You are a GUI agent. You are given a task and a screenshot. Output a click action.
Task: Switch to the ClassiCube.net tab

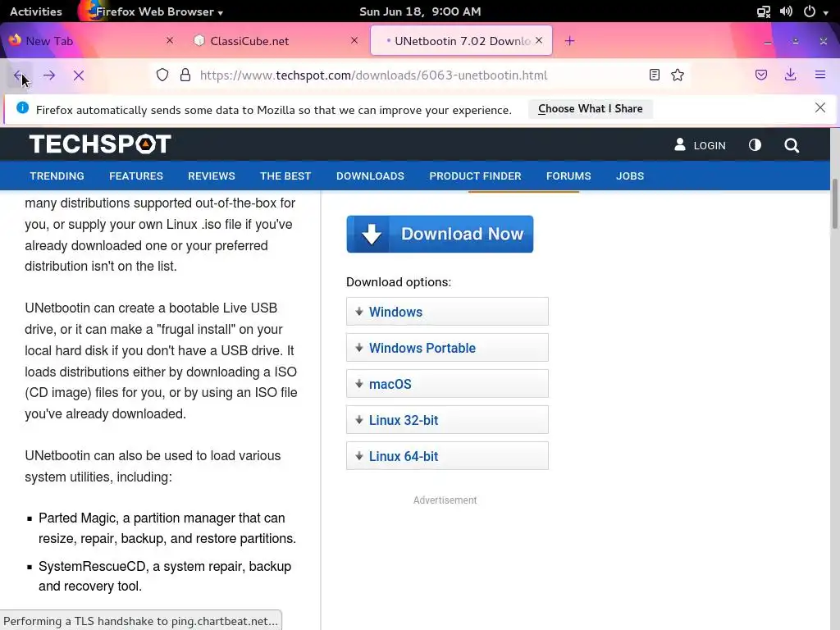276,41
